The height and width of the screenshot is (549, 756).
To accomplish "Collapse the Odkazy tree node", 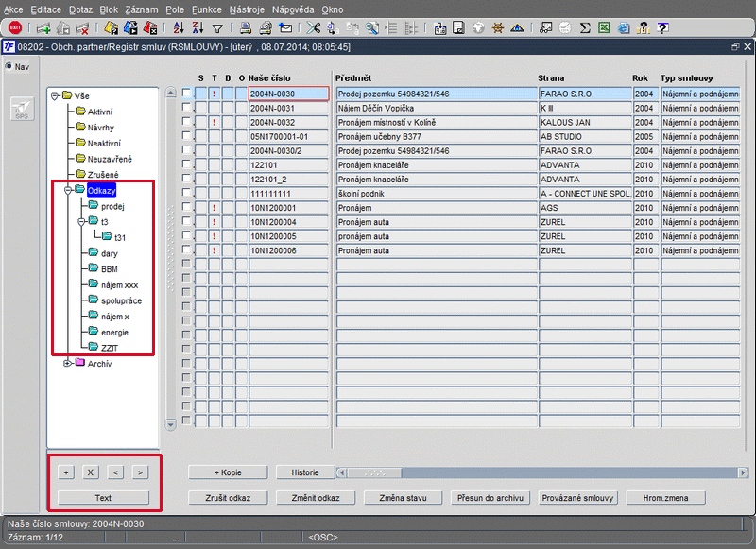I will [x=68, y=190].
